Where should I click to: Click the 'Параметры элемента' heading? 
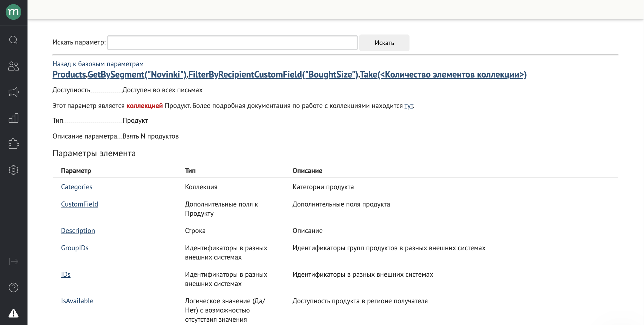pyautogui.click(x=94, y=153)
